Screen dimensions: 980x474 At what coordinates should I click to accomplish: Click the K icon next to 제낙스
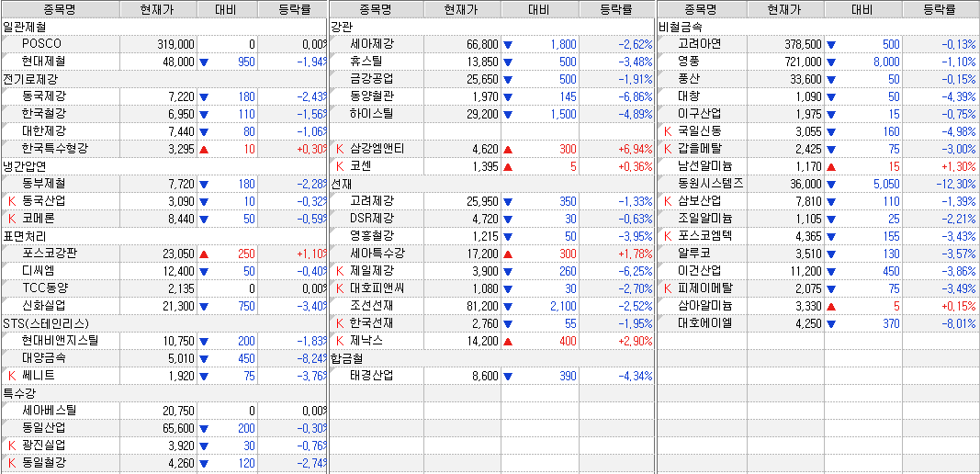point(340,340)
